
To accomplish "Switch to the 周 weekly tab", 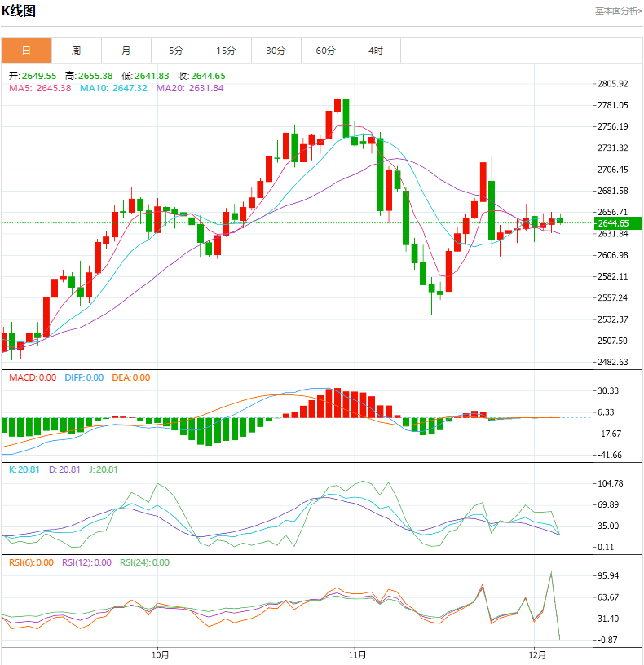I will coord(76,51).
